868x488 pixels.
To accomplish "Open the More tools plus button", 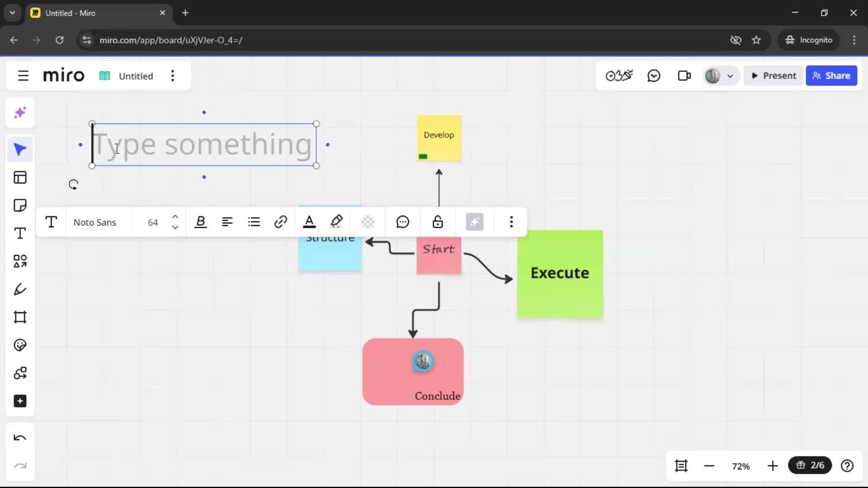I will click(20, 401).
